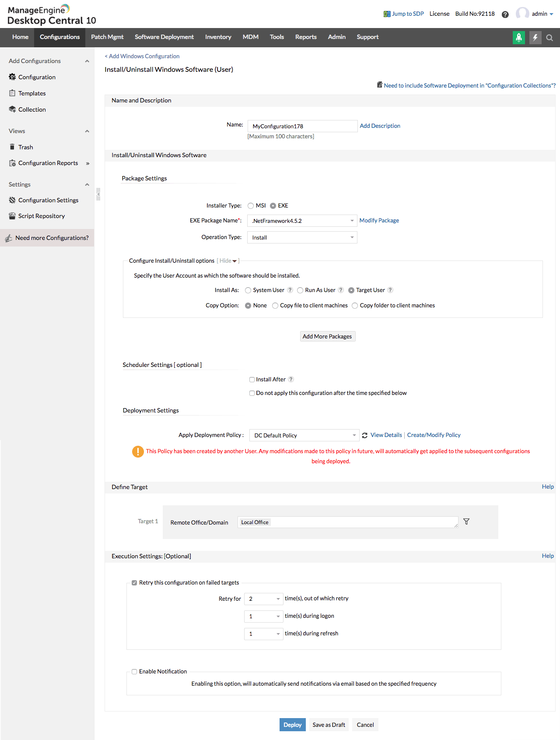Click the Jump to SDP icon
560x740 pixels.
[387, 14]
